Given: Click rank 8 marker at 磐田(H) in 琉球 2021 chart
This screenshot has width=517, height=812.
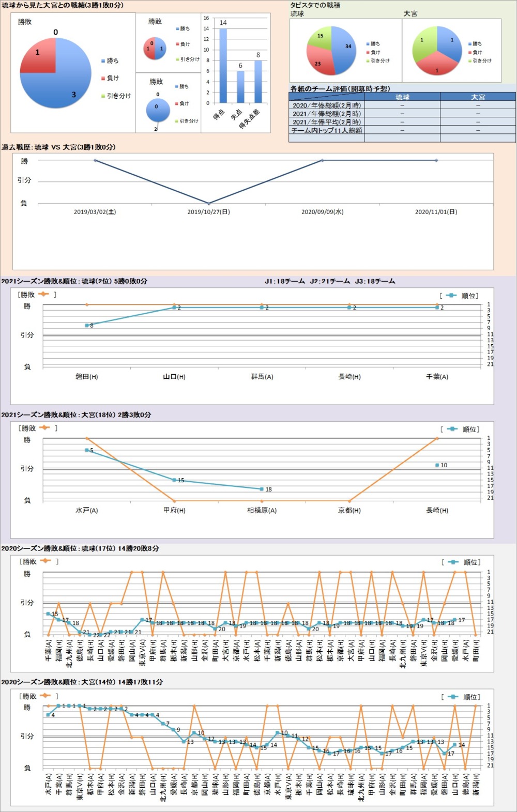Looking at the screenshot, I should pyautogui.click(x=87, y=325).
